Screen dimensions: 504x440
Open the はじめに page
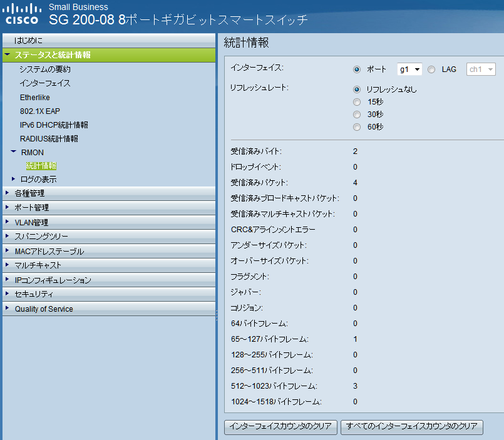[x=109, y=41]
